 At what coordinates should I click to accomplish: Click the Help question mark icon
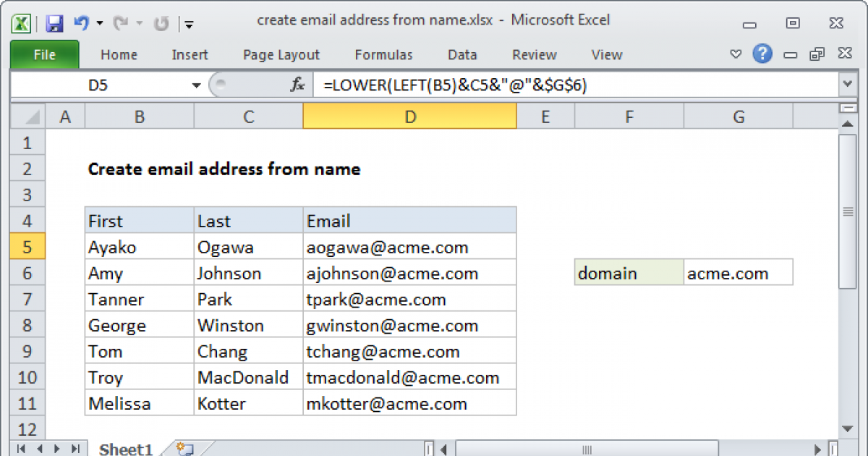click(762, 54)
